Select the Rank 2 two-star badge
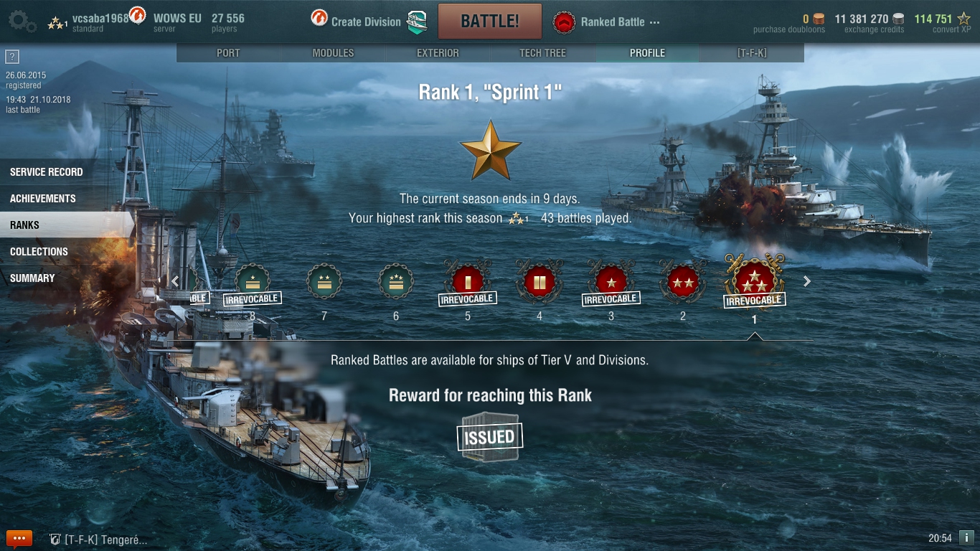Image resolution: width=980 pixels, height=551 pixels. pyautogui.click(x=683, y=281)
